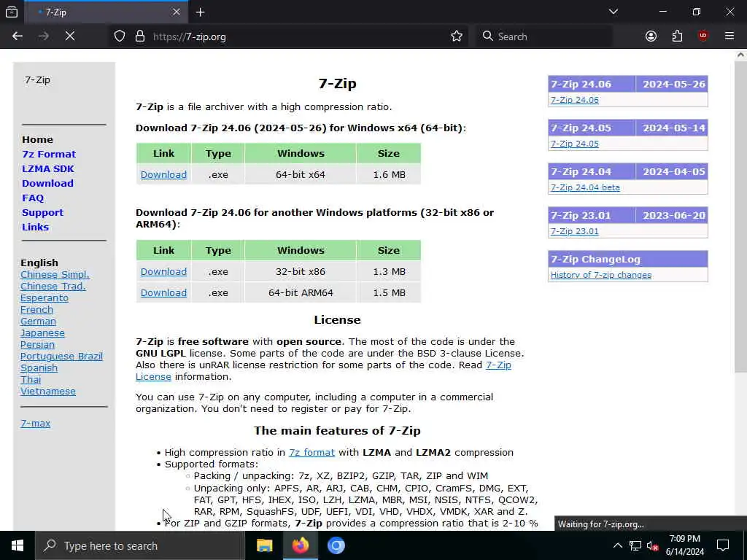Viewport: 747px width, 560px height.
Task: Switch language to Japanese
Action: click(42, 332)
